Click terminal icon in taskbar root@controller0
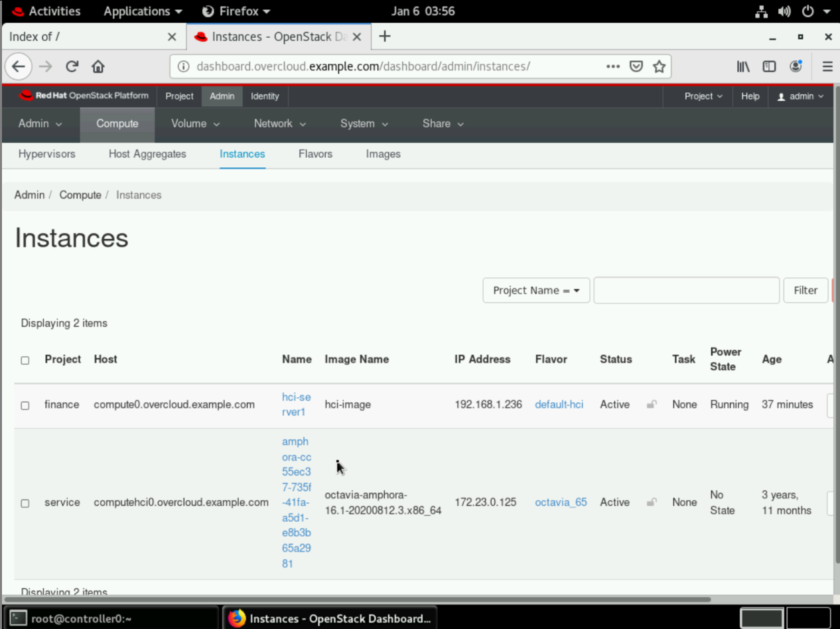Viewport: 840px width, 629px height. (x=19, y=618)
